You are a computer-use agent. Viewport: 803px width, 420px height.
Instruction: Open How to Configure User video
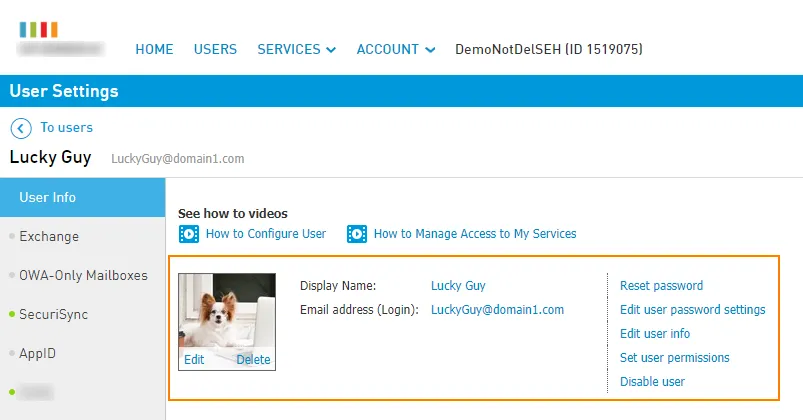[266, 234]
